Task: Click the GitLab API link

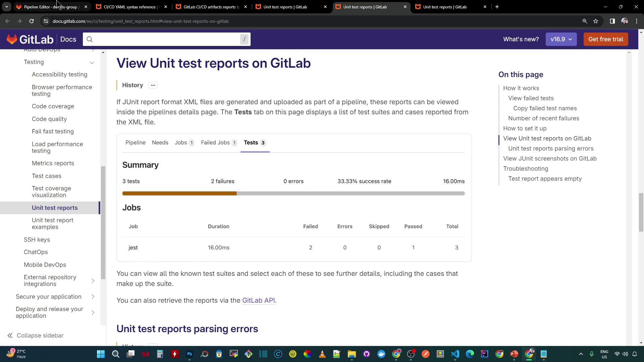Action: (258, 300)
